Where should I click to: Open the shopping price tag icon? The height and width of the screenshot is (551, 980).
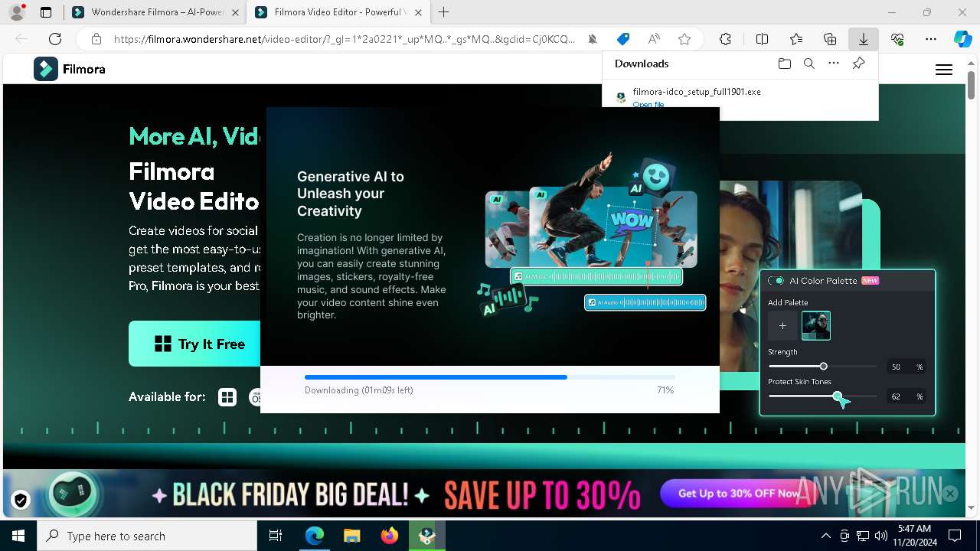point(623,39)
